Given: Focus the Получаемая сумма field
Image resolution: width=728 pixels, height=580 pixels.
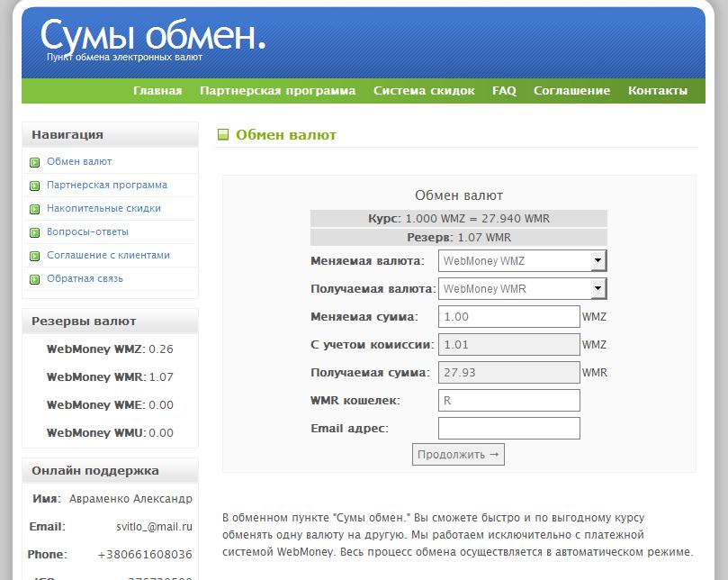Looking at the screenshot, I should point(508,372).
